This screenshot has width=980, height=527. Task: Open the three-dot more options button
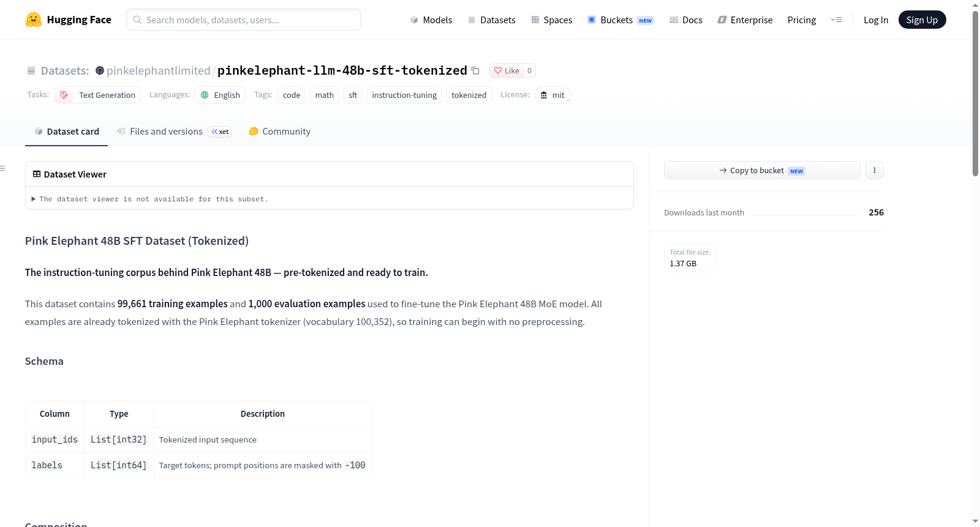pos(875,170)
